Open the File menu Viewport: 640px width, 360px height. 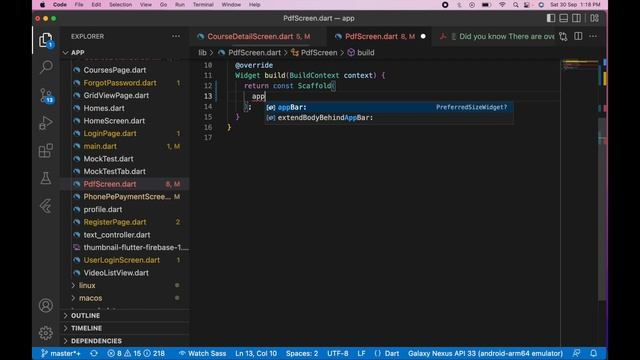click(x=79, y=4)
